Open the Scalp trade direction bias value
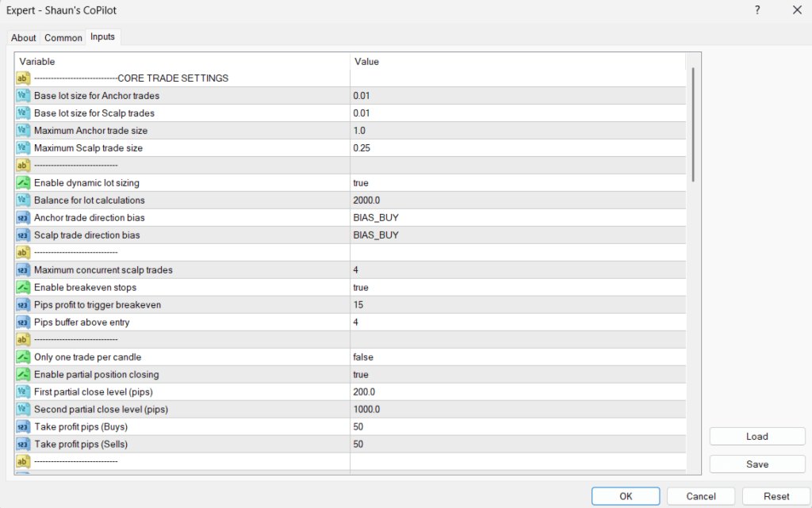Viewport: 812px width, 508px height. (518, 235)
